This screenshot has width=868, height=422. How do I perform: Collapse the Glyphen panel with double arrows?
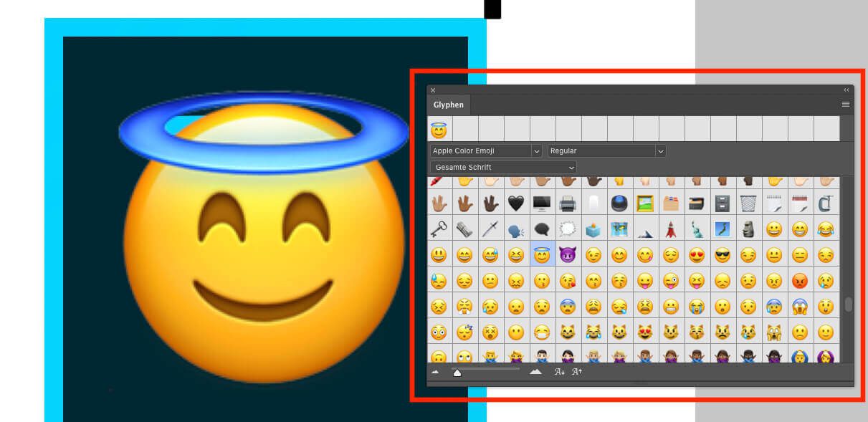[x=846, y=90]
